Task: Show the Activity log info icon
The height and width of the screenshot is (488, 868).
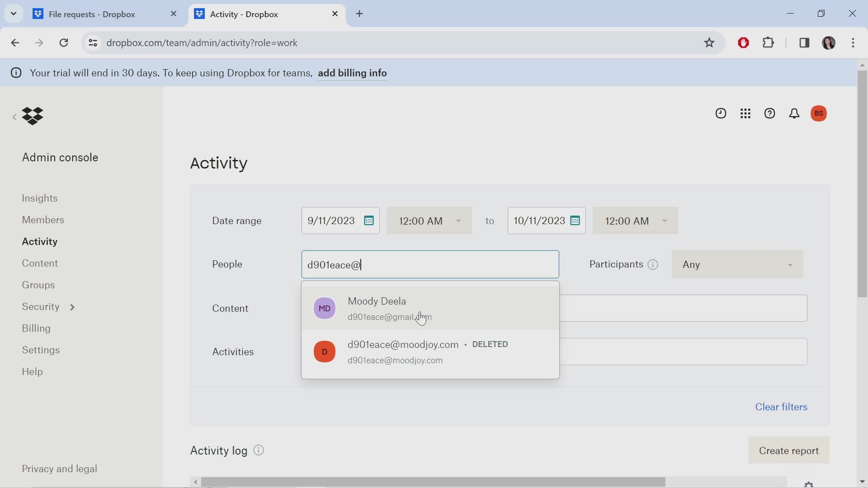Action: pyautogui.click(x=259, y=450)
